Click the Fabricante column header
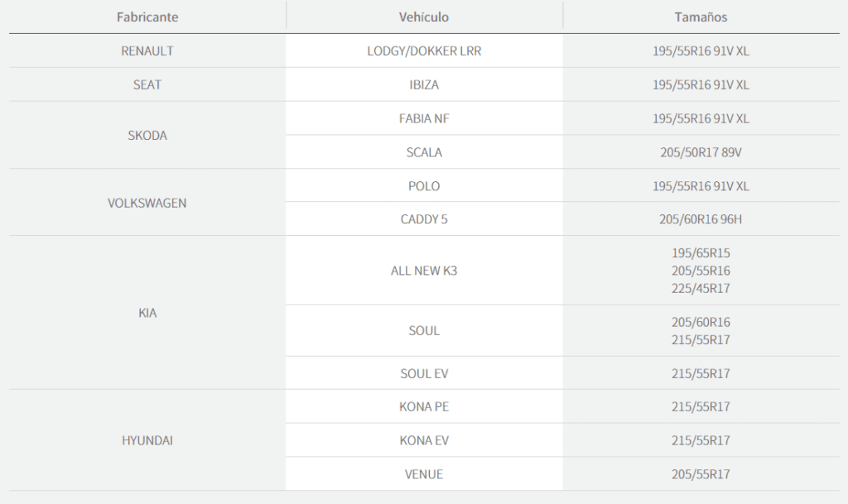 [x=147, y=17]
